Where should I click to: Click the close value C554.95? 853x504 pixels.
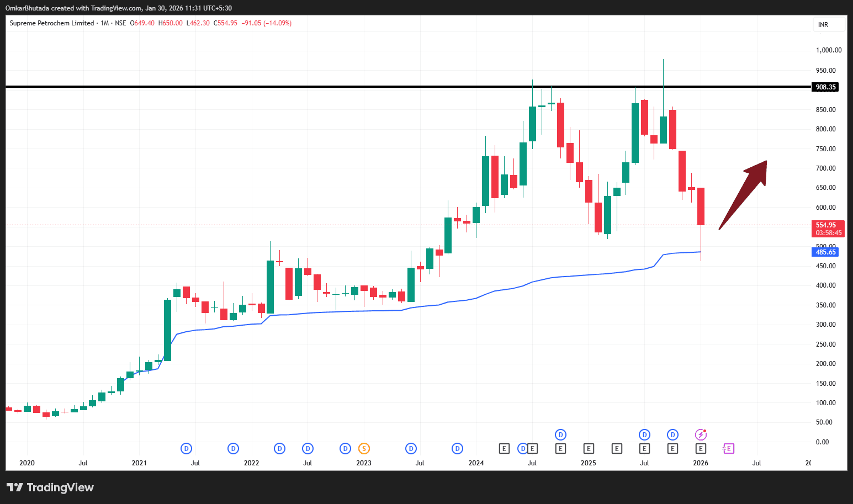pos(225,23)
